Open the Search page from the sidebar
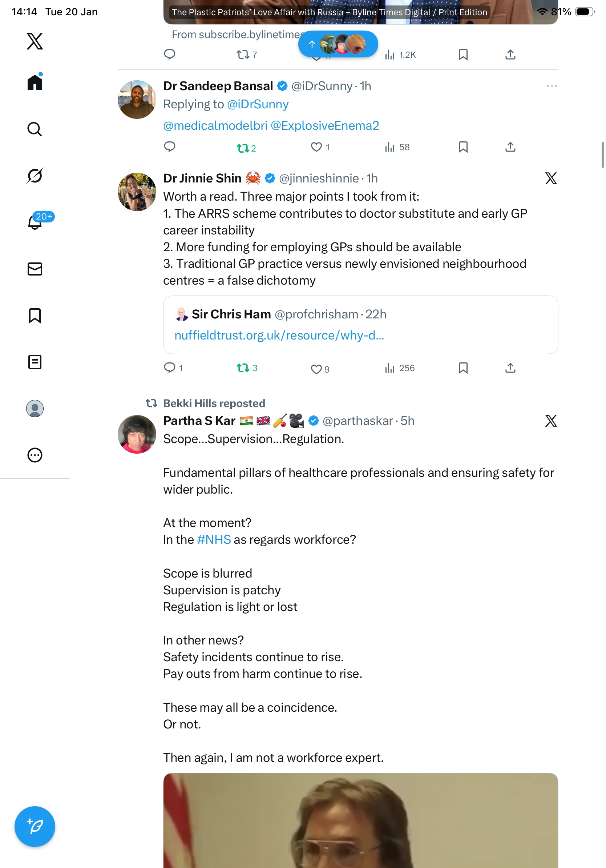Image resolution: width=606 pixels, height=868 pixels. [x=35, y=129]
